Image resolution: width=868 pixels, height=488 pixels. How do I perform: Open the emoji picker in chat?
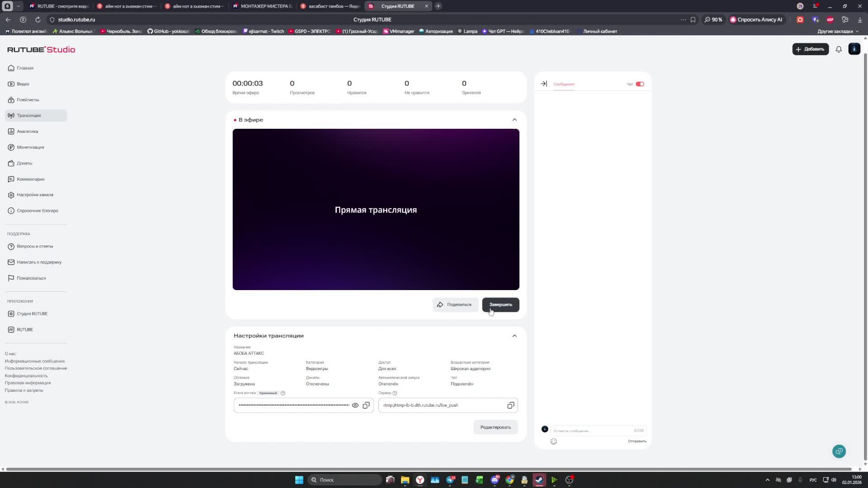click(554, 441)
